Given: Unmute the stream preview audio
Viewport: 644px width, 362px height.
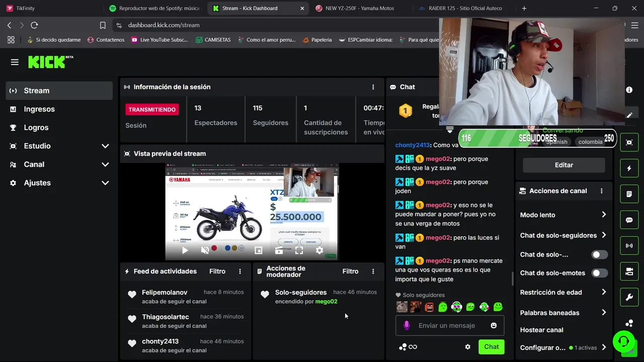Looking at the screenshot, I should [x=205, y=250].
